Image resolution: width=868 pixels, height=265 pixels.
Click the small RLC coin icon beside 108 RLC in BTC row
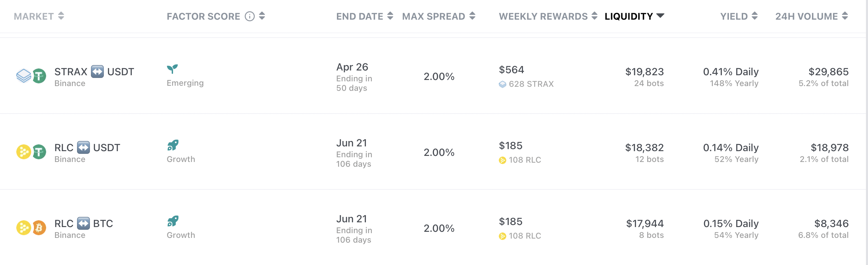(x=503, y=236)
